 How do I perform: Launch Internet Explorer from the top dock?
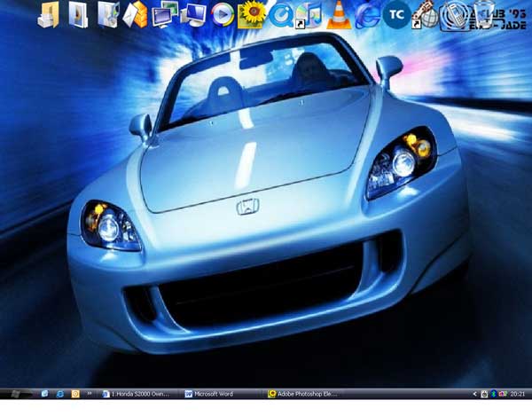368,14
